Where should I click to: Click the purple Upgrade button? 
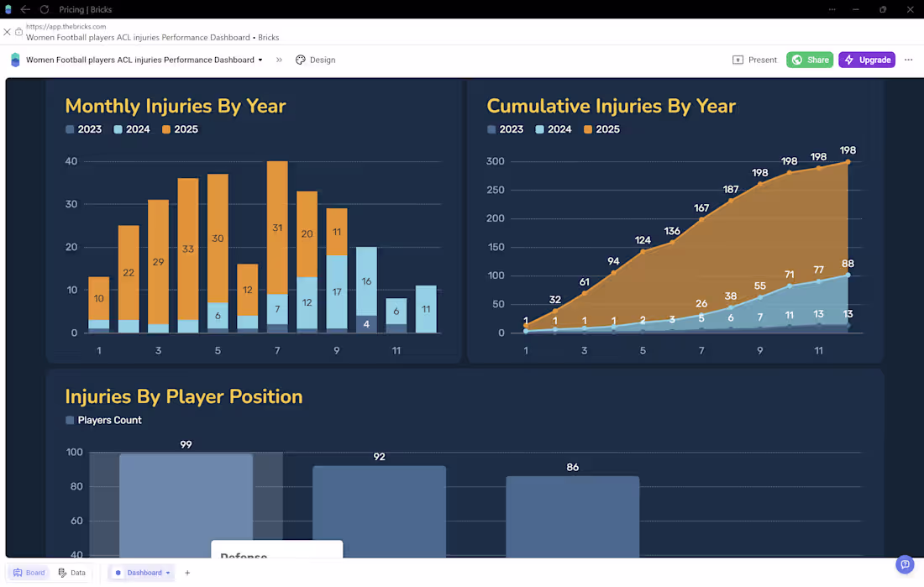tap(867, 60)
